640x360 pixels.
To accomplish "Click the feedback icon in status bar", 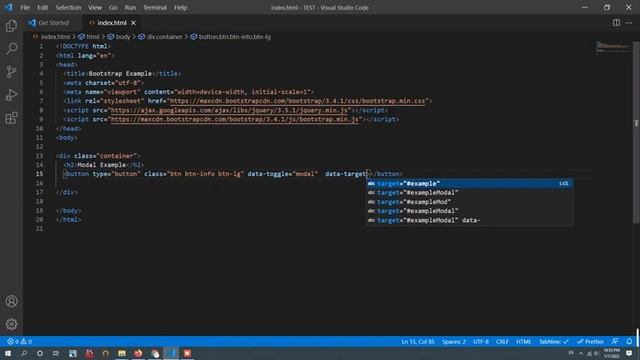I will 615,342.
